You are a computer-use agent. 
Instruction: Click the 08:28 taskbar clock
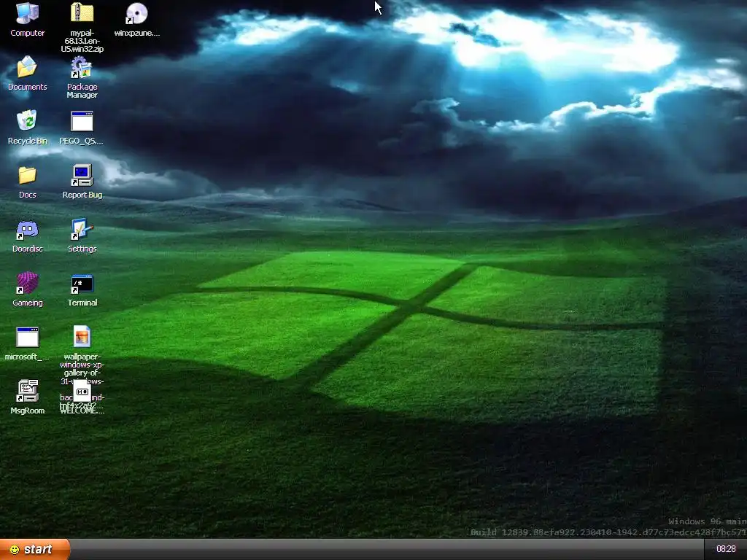pos(726,549)
